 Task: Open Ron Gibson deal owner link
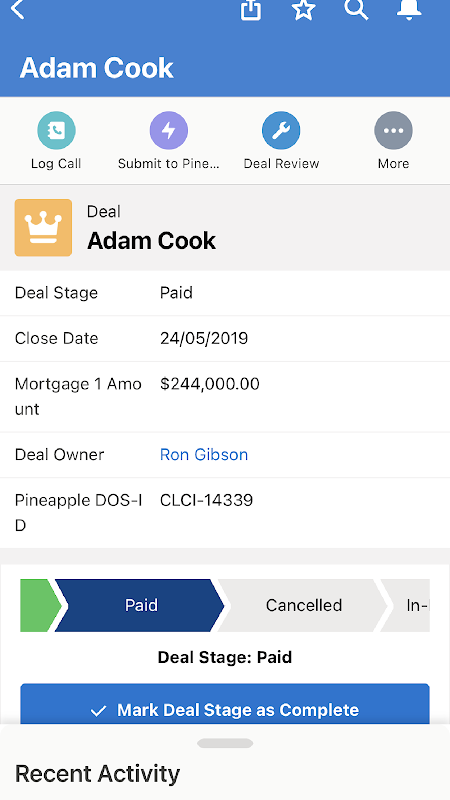[204, 455]
